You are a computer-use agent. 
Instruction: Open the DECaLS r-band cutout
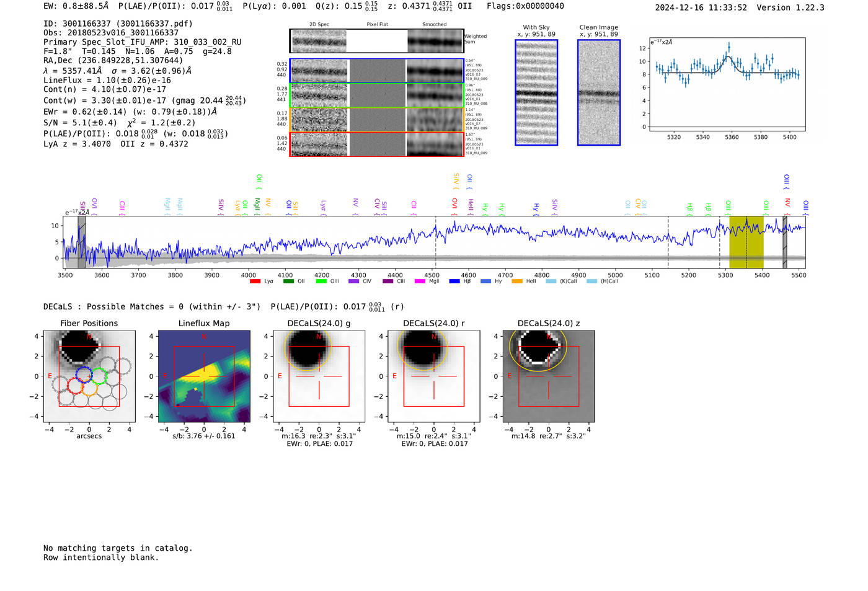tap(434, 376)
